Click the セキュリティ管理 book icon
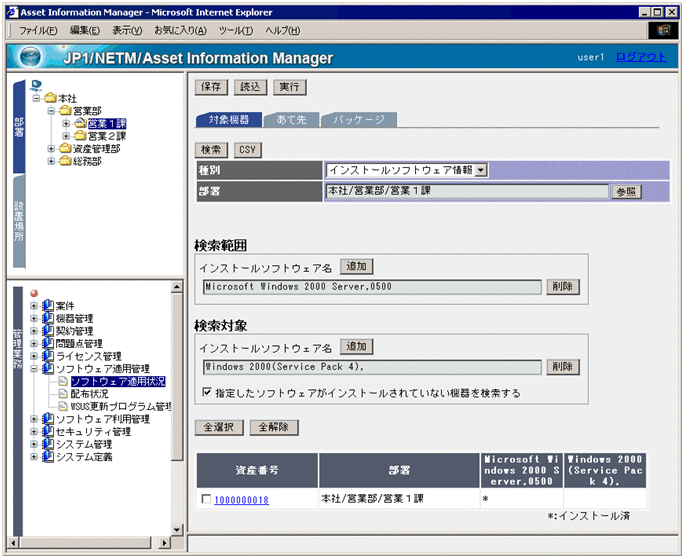This screenshot has width=685, height=559. tap(48, 432)
